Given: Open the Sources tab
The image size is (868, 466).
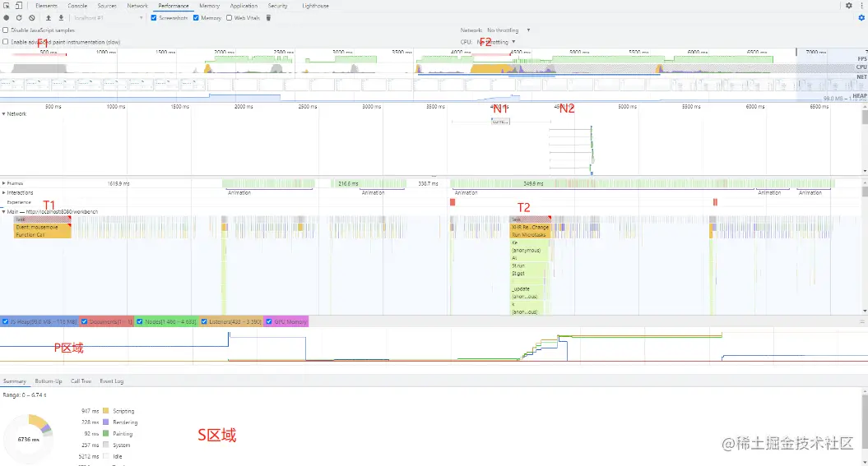Looking at the screenshot, I should tap(107, 6).
